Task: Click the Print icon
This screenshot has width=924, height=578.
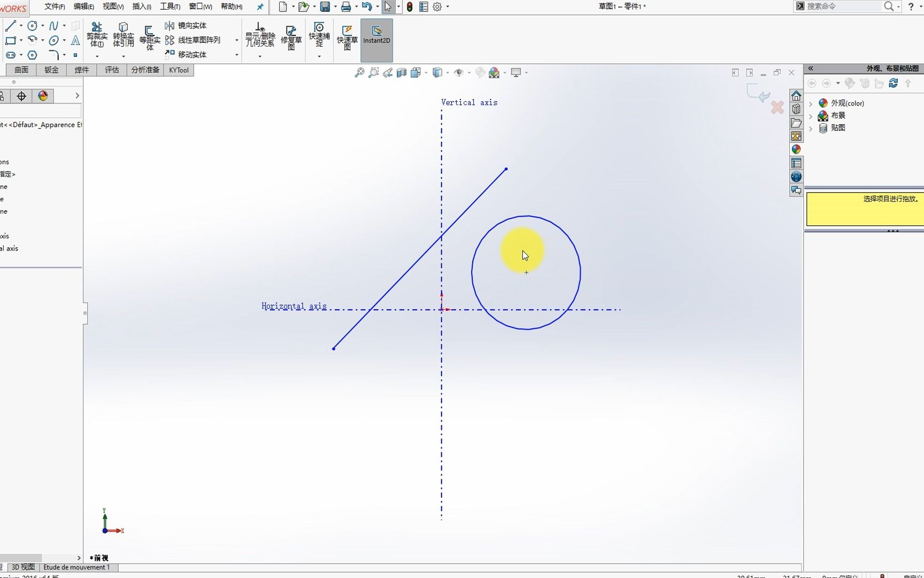Action: pos(346,7)
